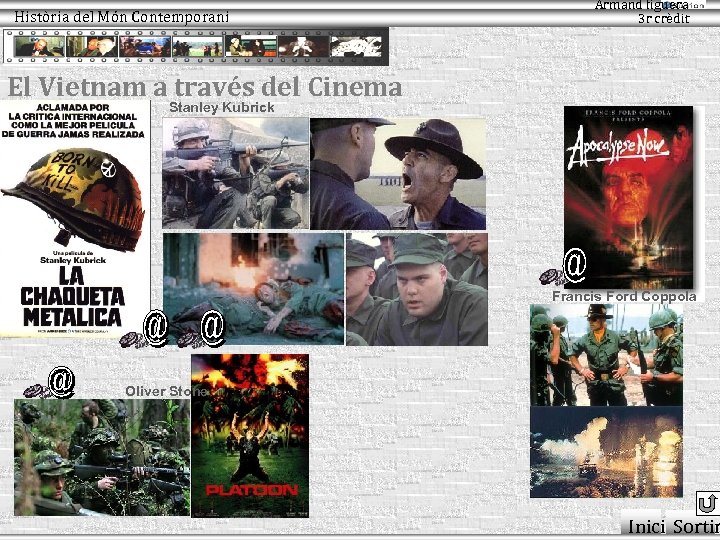This screenshot has height=540, width=720.
Task: Click the Francis Ford Coppola caption
Action: pos(624,297)
